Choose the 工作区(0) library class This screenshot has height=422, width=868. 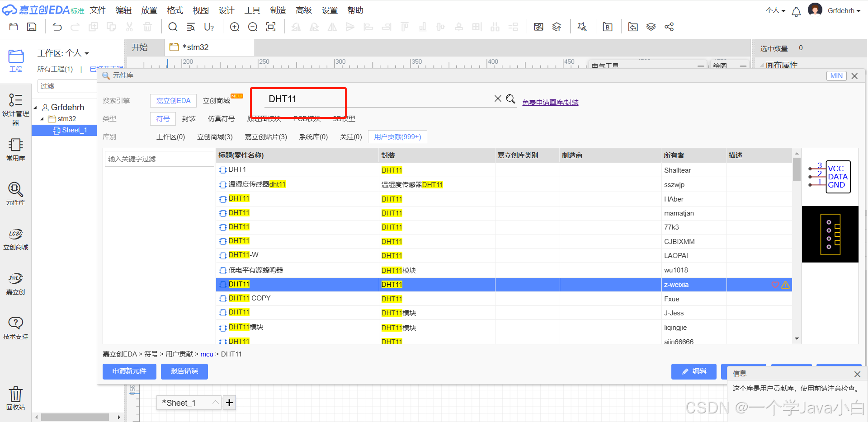pyautogui.click(x=170, y=136)
